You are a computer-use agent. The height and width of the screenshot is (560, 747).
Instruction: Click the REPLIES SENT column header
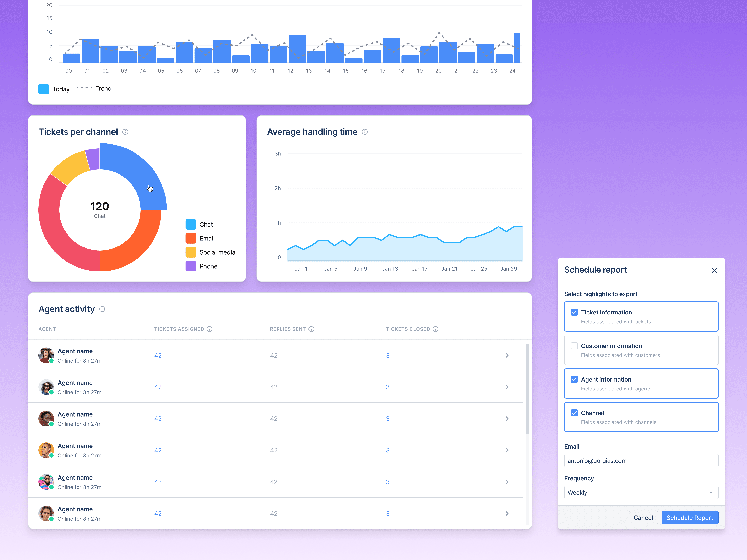288,329
